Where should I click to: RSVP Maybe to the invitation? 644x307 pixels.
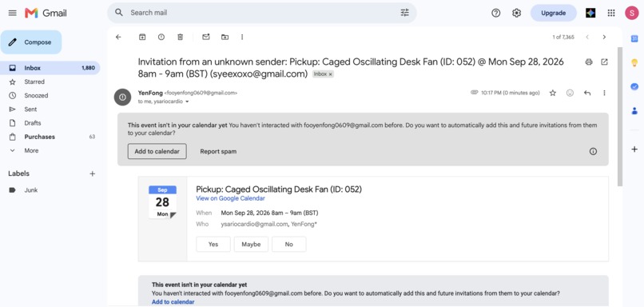pos(251,244)
